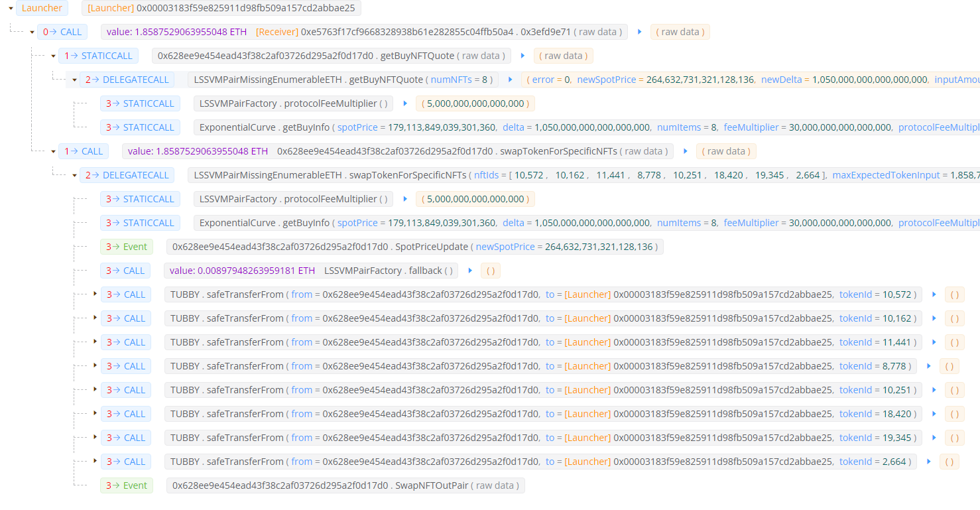Click the blue arrow in the tokenId 10,251 row
Image resolution: width=980 pixels, height=510 pixels.
[934, 390]
